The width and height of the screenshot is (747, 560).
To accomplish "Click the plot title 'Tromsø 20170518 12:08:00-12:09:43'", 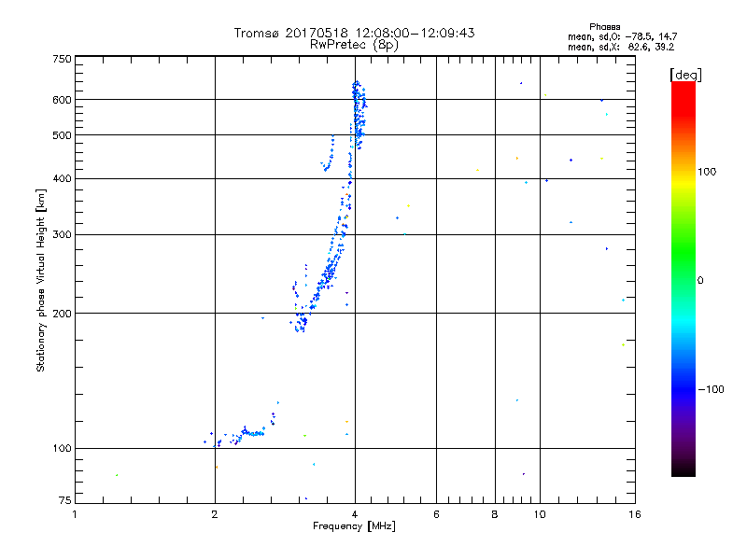I will click(x=354, y=33).
